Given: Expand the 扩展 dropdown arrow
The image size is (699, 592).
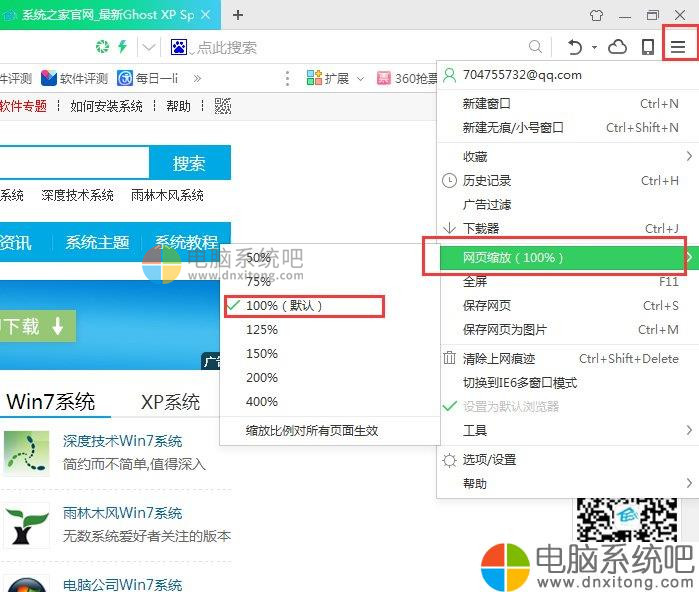Looking at the screenshot, I should coord(360,79).
